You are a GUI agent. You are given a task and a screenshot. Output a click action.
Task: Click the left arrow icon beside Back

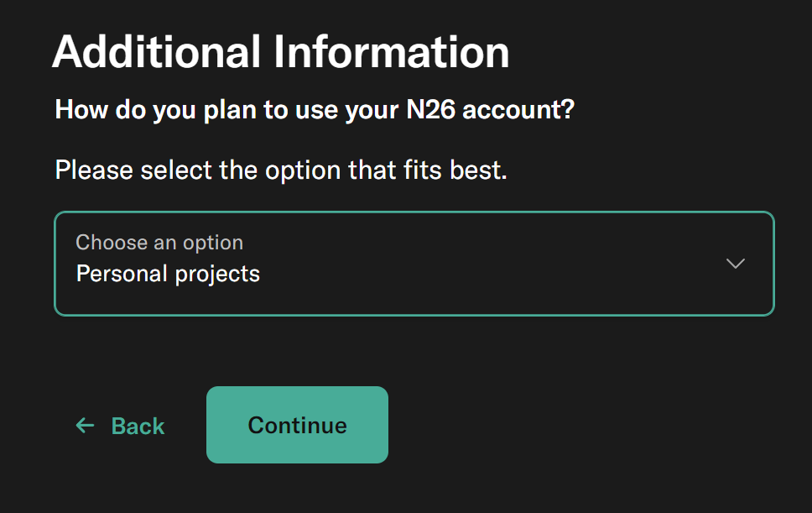tap(85, 426)
